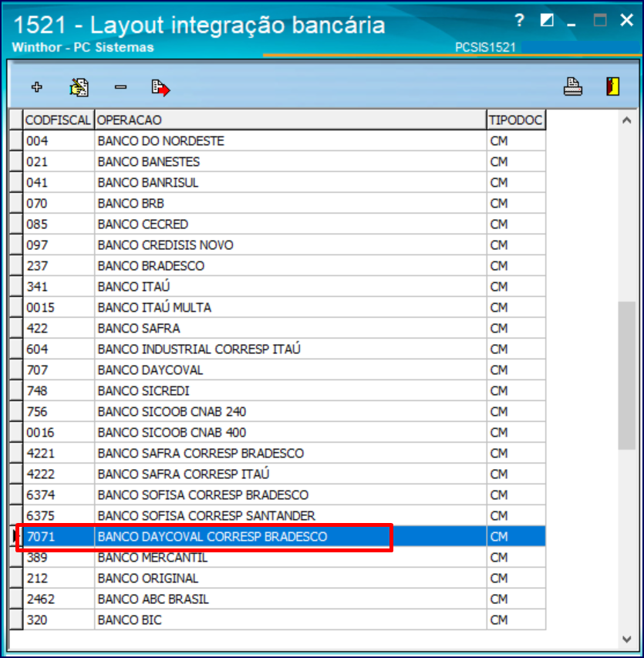Click the exit door icon
Screen dimensions: 644x658
[612, 86]
